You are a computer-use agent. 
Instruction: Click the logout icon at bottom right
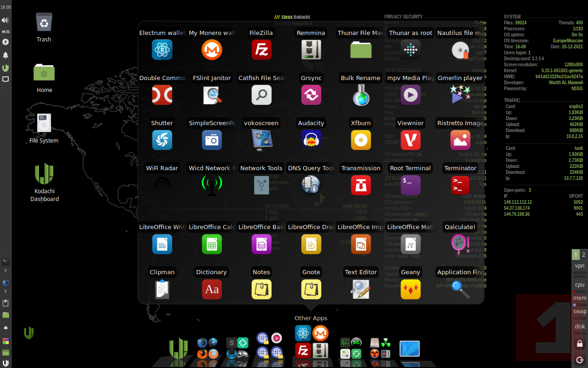point(580,360)
